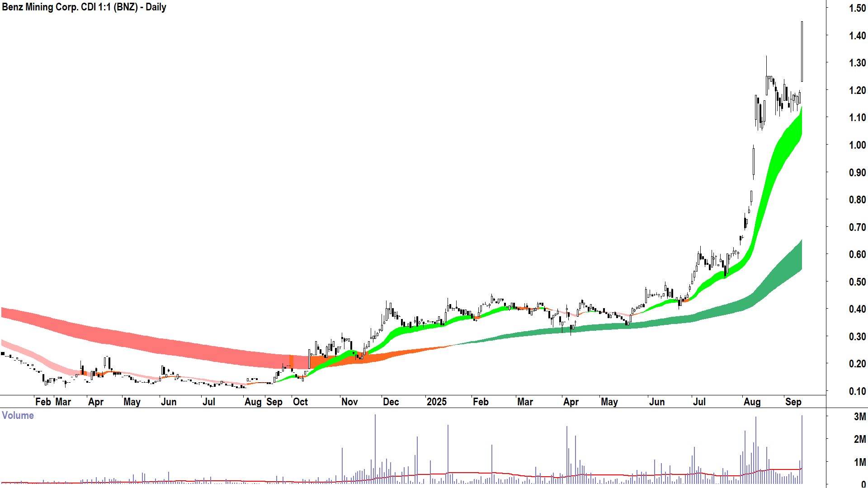Screen dimensions: 868x488
Task: Click the 1.10 price axis label
Action: pyautogui.click(x=857, y=117)
